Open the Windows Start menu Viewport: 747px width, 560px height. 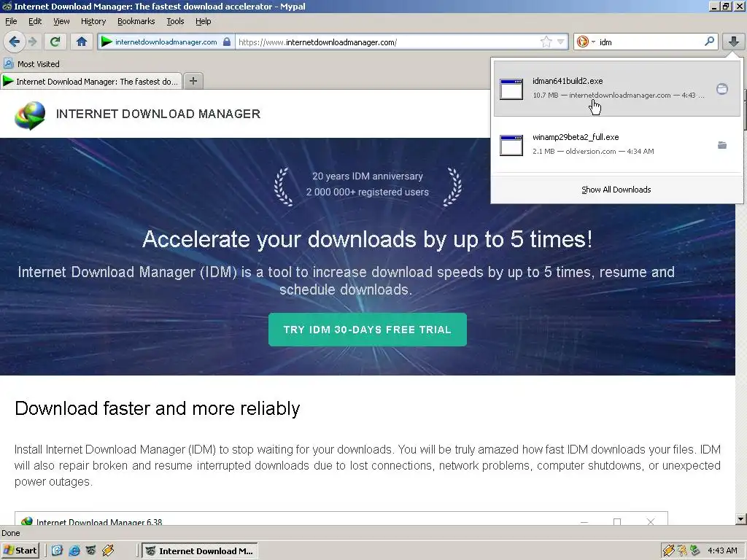20,551
